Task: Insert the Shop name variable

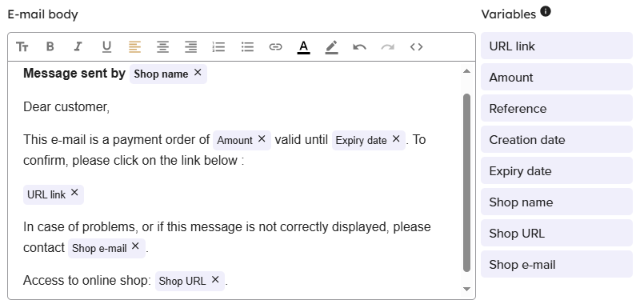Action: (x=557, y=202)
